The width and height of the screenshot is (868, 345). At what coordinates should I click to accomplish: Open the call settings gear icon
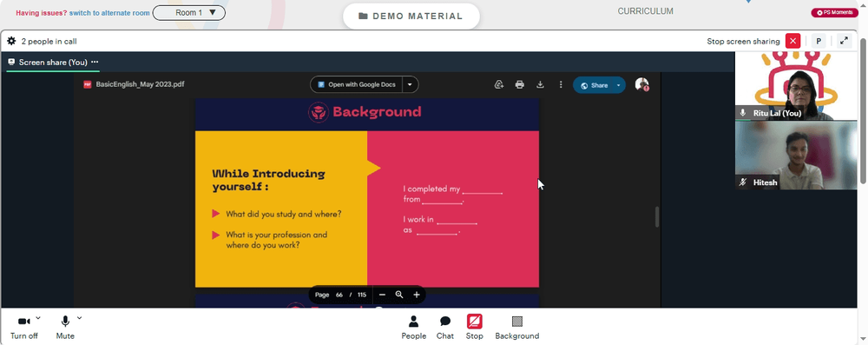tap(11, 41)
